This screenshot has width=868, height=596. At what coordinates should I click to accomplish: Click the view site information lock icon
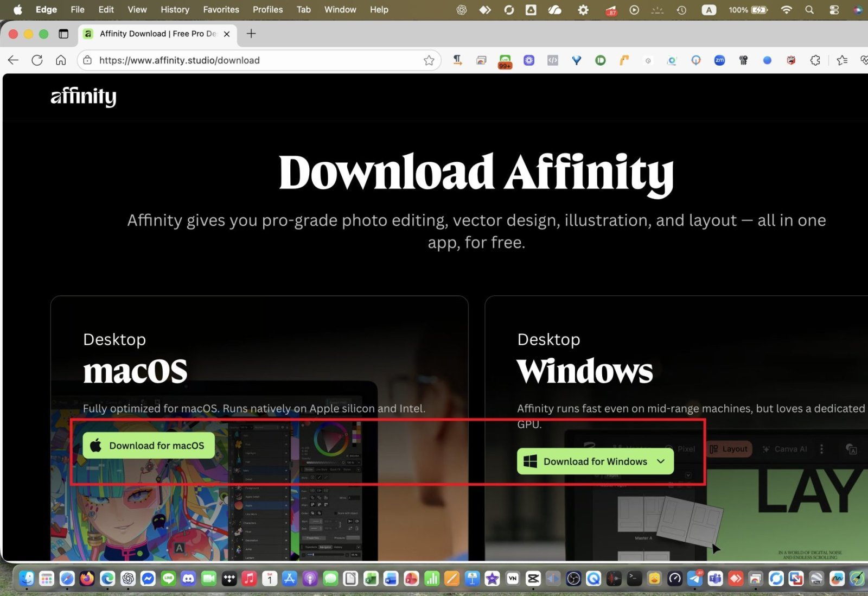87,60
